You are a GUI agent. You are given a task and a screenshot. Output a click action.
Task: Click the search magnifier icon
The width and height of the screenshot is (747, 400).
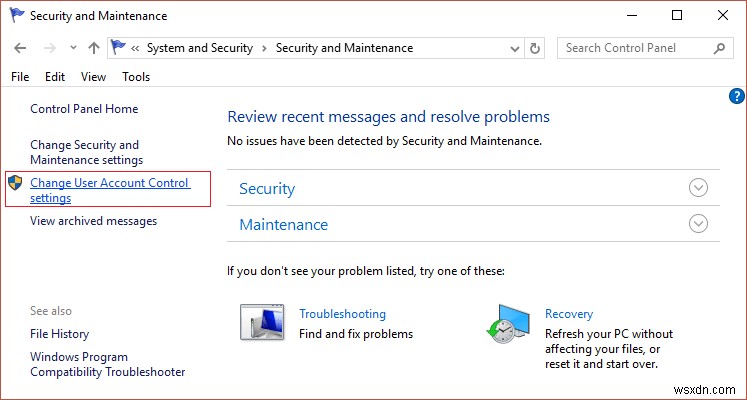pos(718,48)
